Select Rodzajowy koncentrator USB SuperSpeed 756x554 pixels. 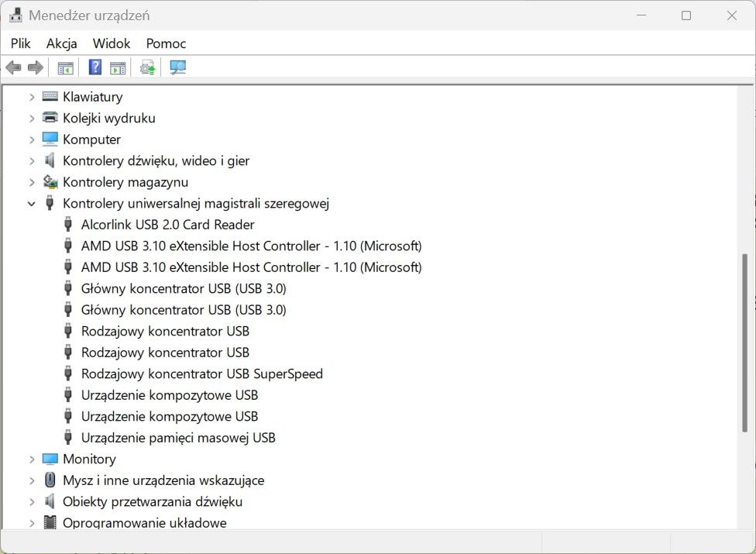(202, 373)
